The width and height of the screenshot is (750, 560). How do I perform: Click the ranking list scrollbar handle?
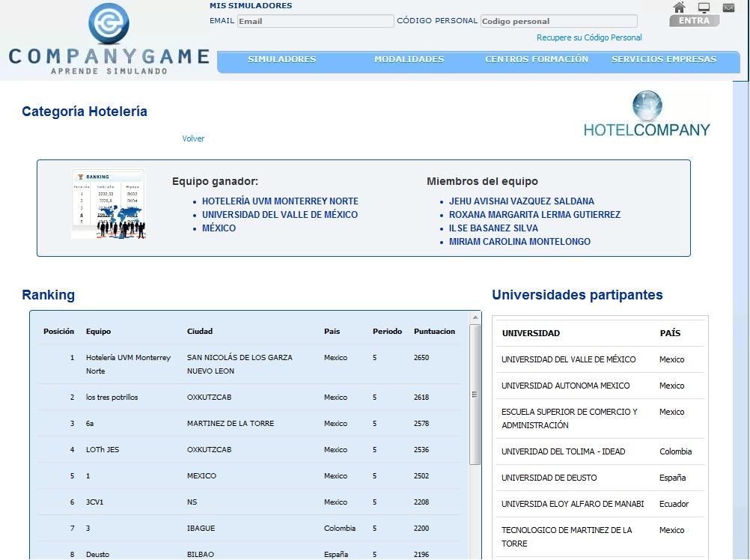475,393
